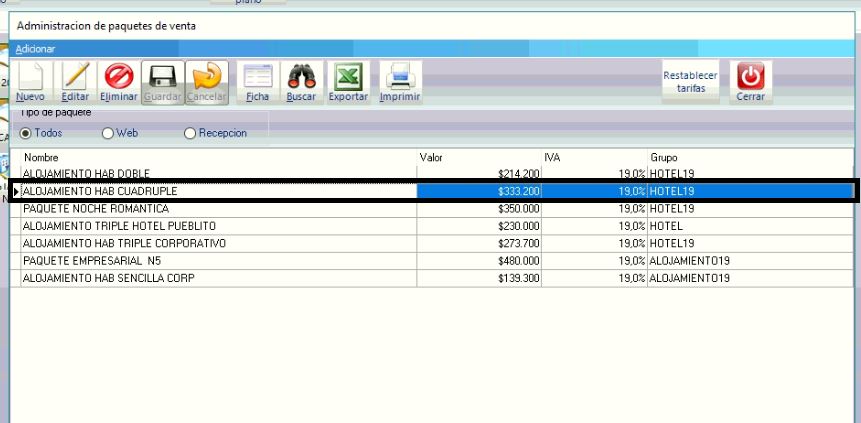This screenshot has height=423, width=861.
Task: Click the Cerrar power icon
Action: (x=750, y=78)
